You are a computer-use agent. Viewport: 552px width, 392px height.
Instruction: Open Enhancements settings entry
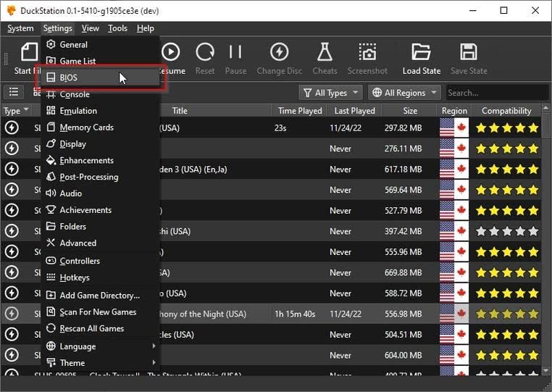click(x=100, y=160)
